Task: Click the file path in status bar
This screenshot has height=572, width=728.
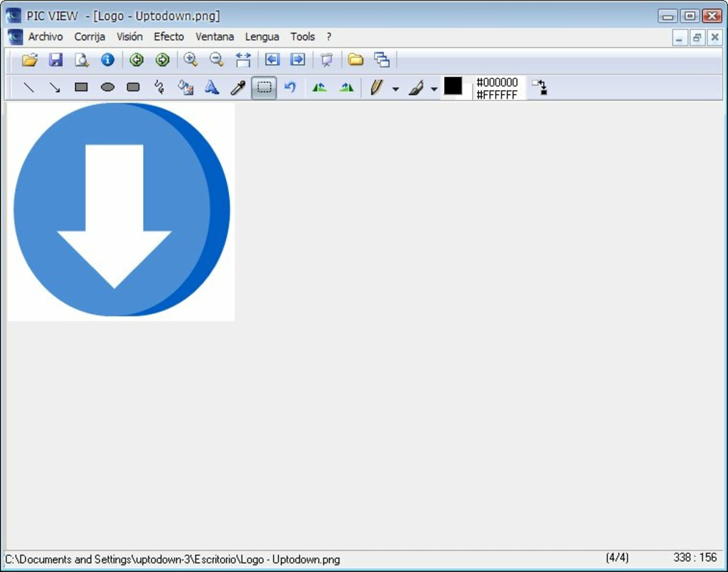Action: point(172,559)
